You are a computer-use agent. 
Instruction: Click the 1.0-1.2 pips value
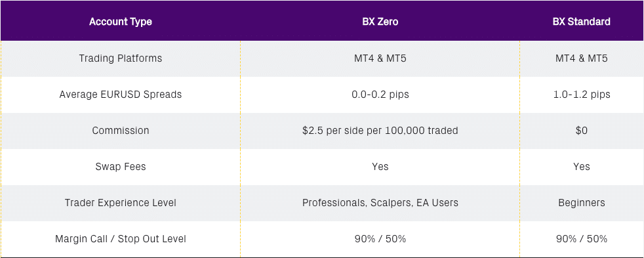pos(582,95)
